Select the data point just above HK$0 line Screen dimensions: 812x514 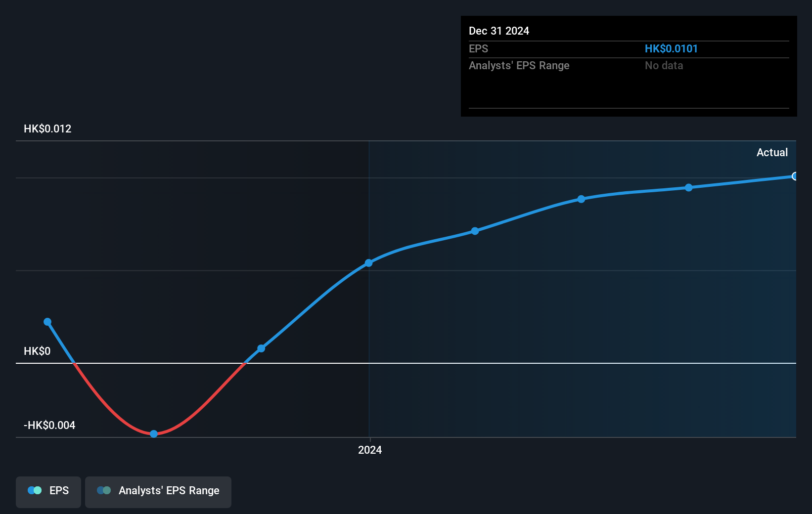pos(261,348)
